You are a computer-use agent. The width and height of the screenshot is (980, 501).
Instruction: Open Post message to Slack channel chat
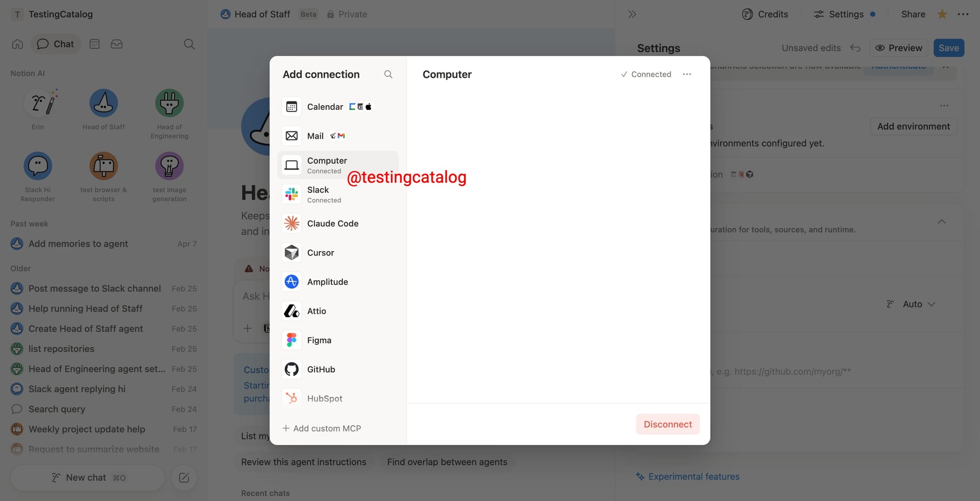pos(103,288)
